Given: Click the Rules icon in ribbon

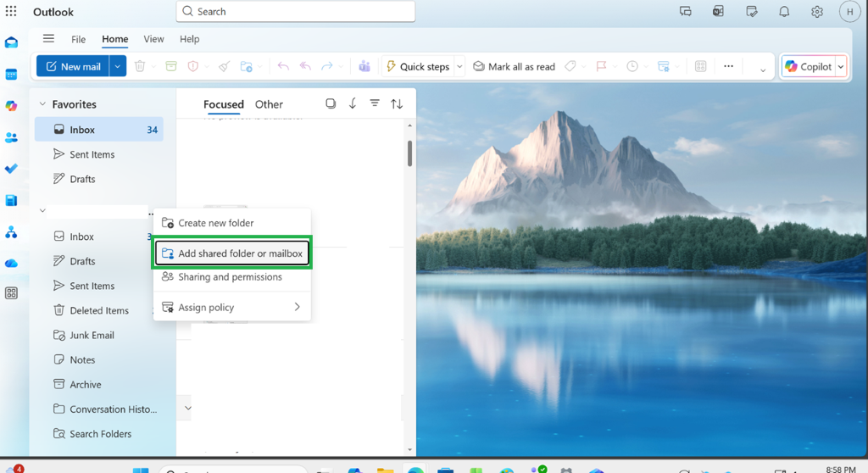Looking at the screenshot, I should click(663, 66).
